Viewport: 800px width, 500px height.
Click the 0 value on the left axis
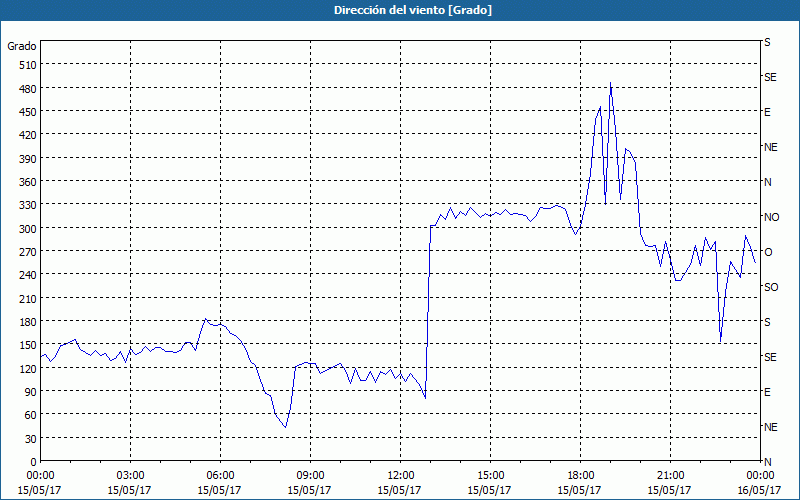tap(34, 462)
